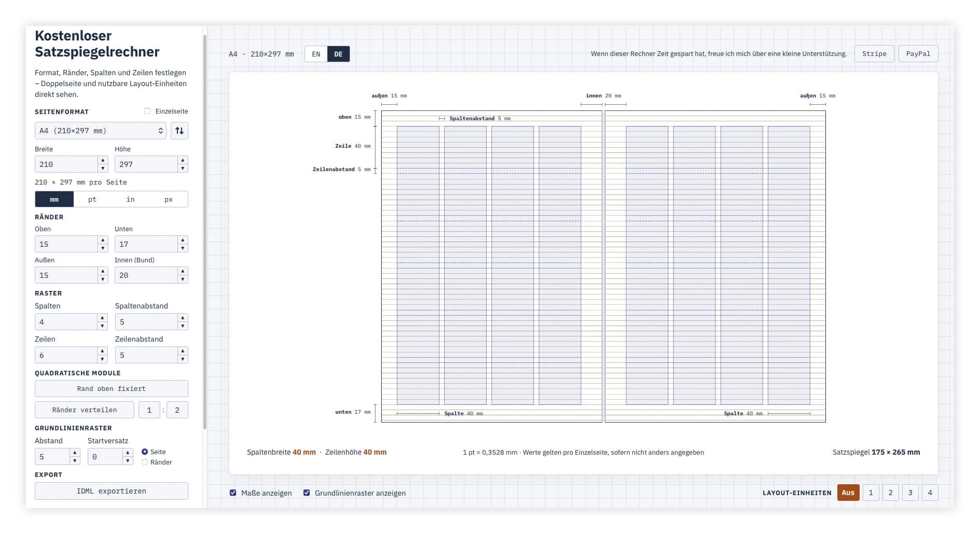The height and width of the screenshot is (534, 980).
Task: Set layout units to 3
Action: pos(910,493)
